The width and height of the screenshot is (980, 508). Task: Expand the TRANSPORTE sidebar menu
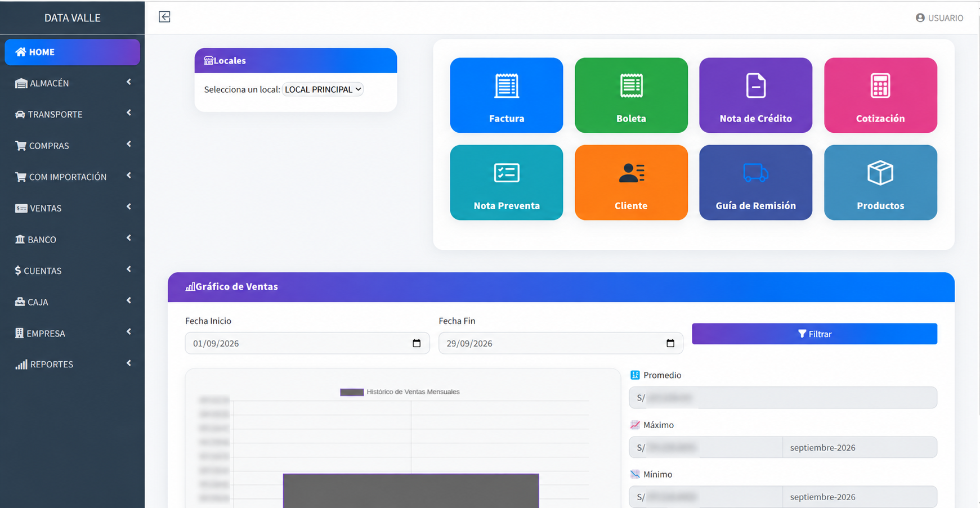(72, 114)
